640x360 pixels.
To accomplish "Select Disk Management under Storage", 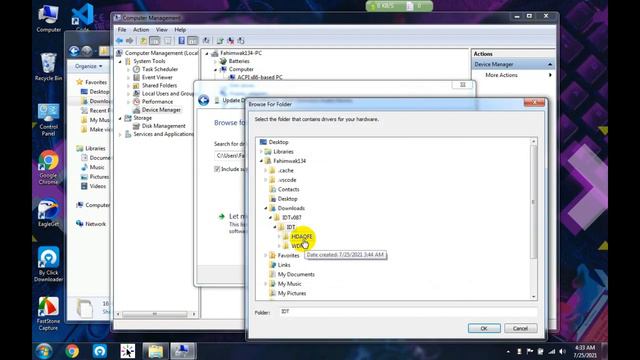I will point(163,126).
